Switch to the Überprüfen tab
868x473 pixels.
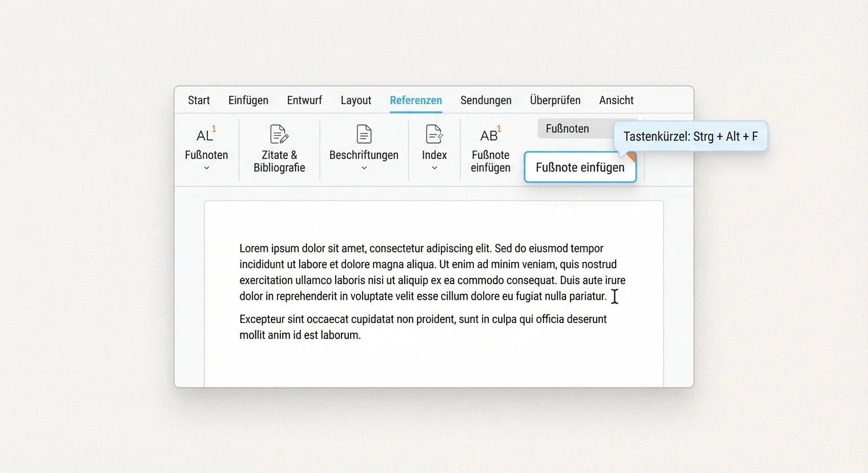[x=554, y=100]
